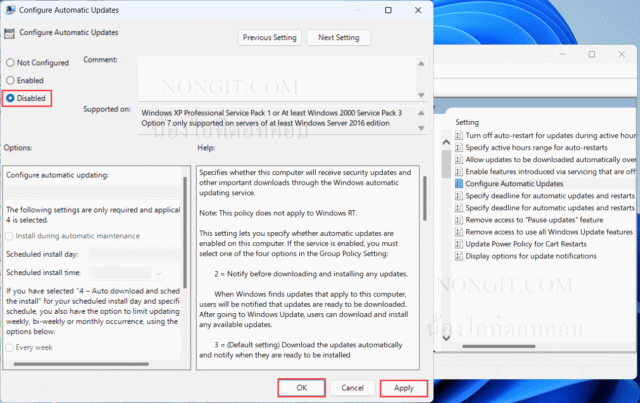The width and height of the screenshot is (640, 403).
Task: Open the Configure automatic updating dropdown
Action: pos(93,191)
